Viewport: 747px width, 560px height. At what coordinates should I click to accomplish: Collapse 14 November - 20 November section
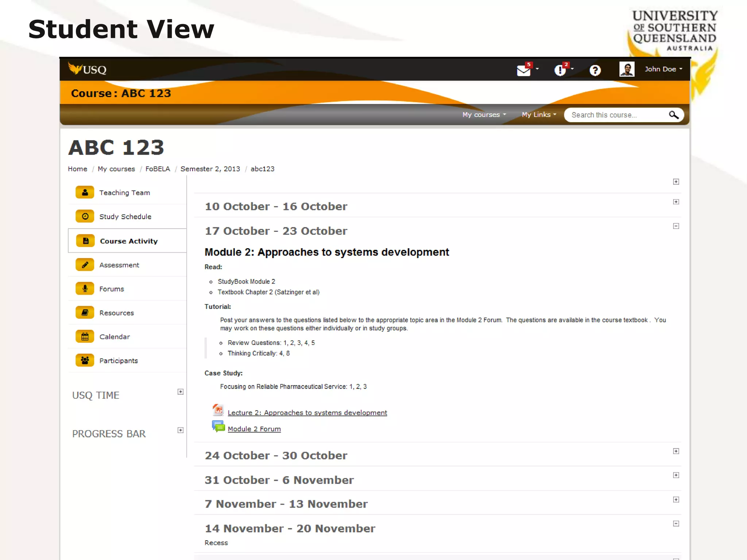pyautogui.click(x=676, y=524)
